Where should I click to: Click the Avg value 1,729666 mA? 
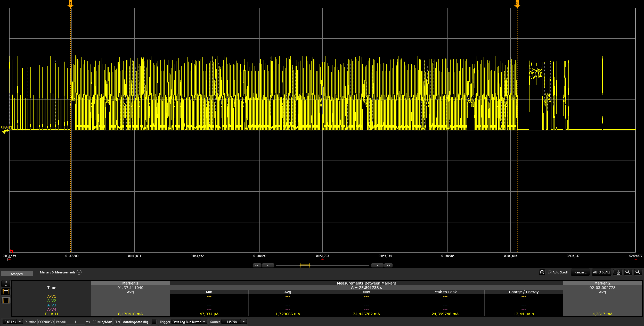click(x=288, y=314)
